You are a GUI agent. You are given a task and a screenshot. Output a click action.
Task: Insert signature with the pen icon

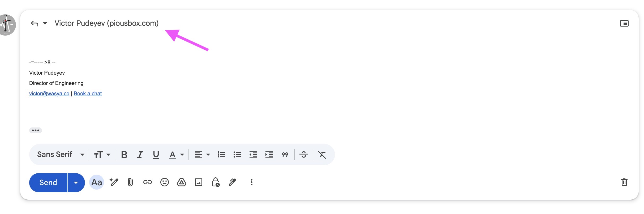pos(233,182)
